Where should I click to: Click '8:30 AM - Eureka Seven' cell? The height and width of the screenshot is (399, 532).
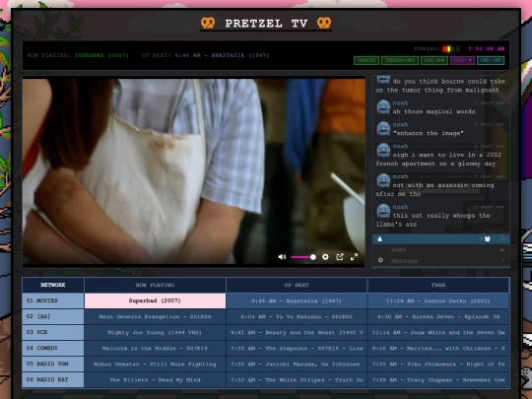tap(438, 316)
